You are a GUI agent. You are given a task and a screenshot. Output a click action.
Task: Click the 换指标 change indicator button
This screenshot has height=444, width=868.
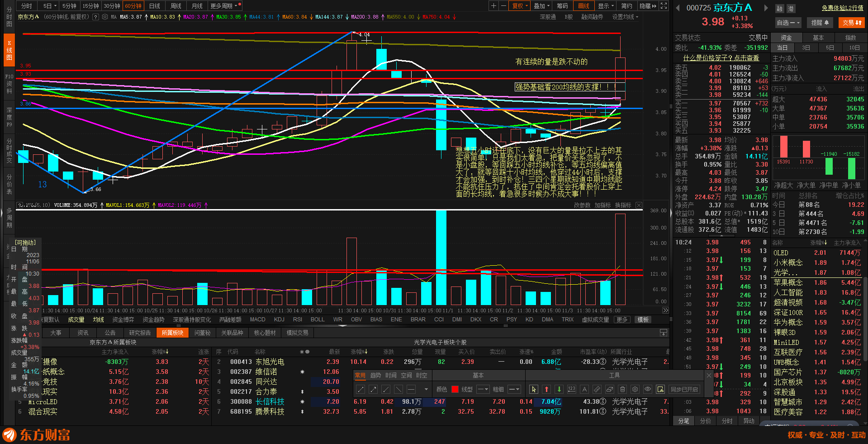click(623, 205)
